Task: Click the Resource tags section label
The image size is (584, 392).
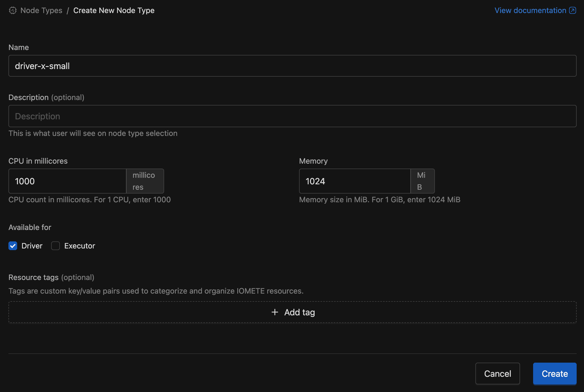Action: 33,277
